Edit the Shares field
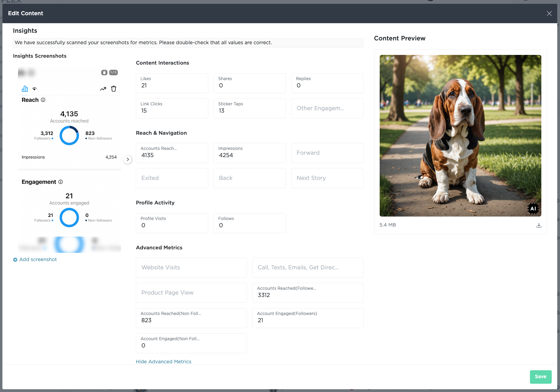The image size is (560, 392). coord(250,83)
